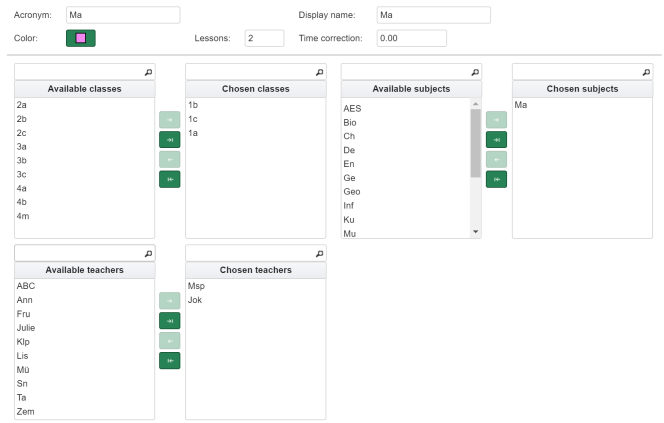Focus the Display name input field

coord(433,15)
